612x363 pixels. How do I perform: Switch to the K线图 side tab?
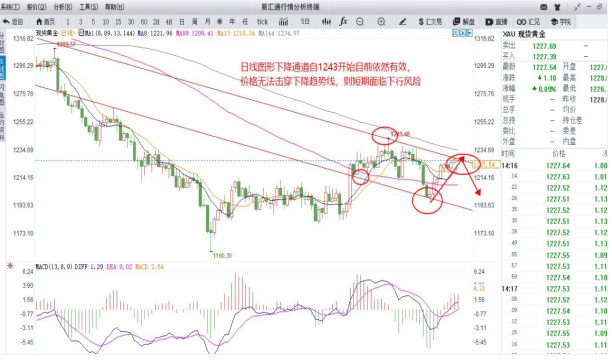(2, 68)
